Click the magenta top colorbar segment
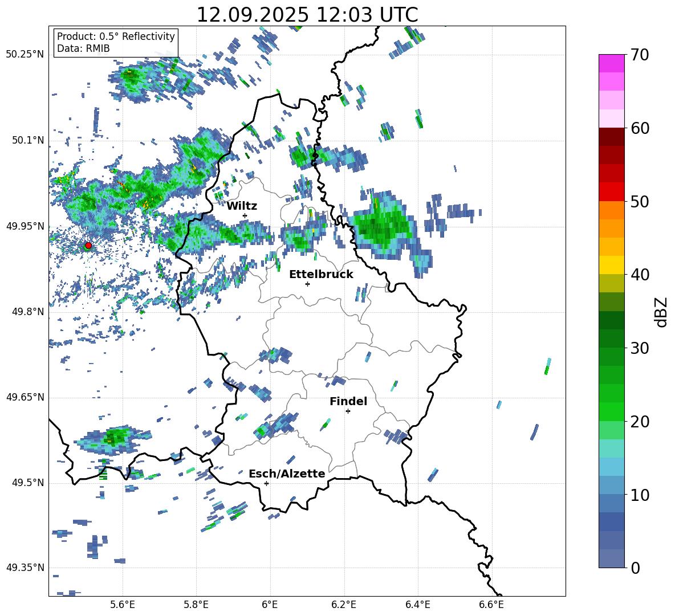 coord(611,64)
